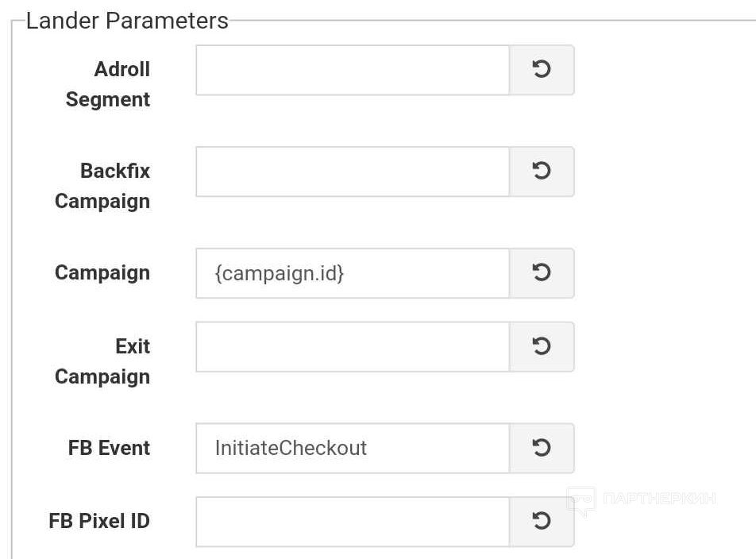This screenshot has width=756, height=559.
Task: Click the Партнеркин watermark logo
Action: [x=640, y=499]
